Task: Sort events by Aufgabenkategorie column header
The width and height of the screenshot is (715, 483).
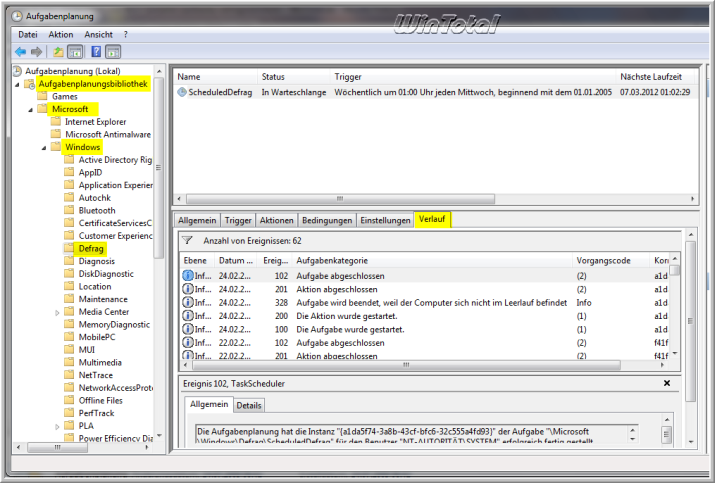Action: (x=432, y=260)
